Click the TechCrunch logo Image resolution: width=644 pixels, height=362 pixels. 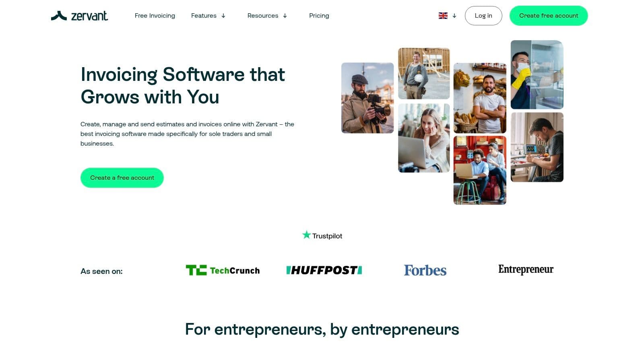coord(223,270)
